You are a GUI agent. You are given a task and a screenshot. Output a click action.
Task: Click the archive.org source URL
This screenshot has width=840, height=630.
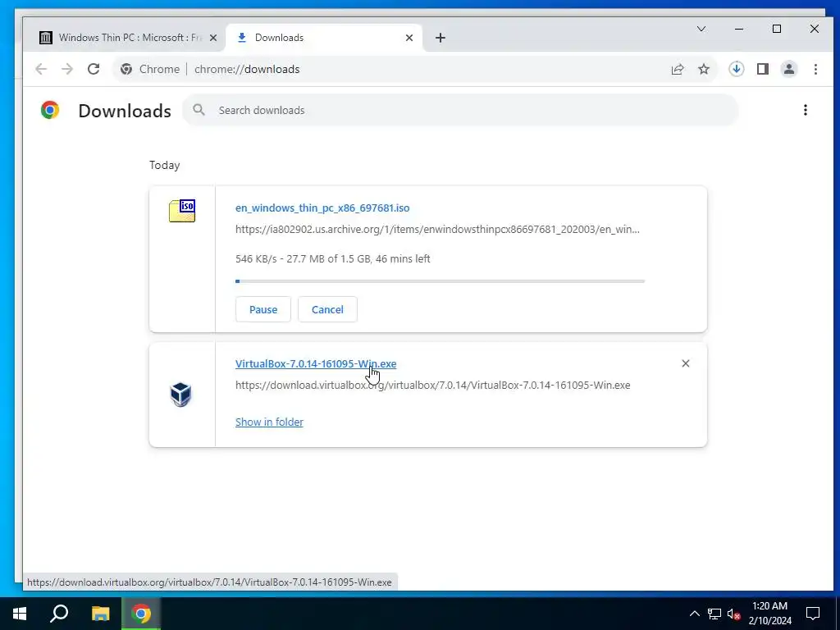(x=437, y=230)
